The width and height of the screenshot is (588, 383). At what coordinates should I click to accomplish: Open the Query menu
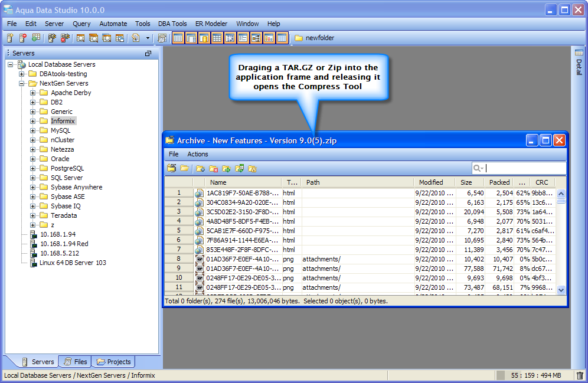tap(81, 24)
